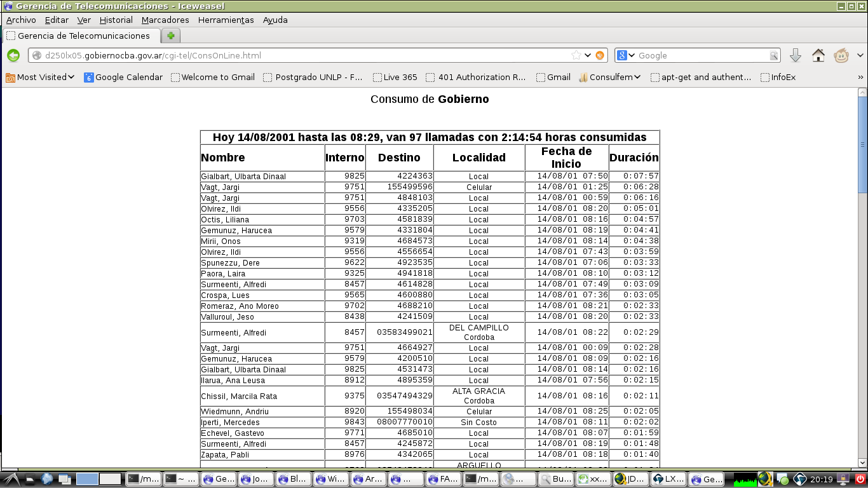Open the apt-get and authent bookmark

click(x=701, y=77)
